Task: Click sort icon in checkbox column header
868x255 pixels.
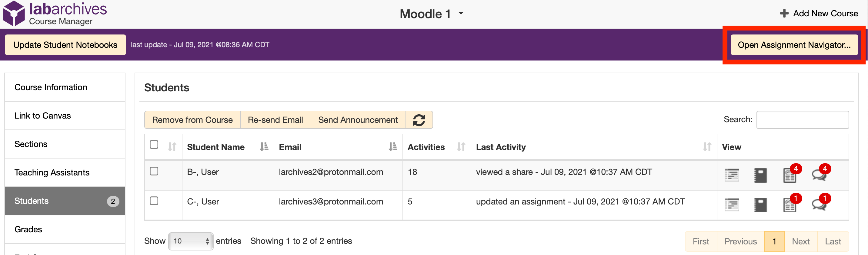Action: pos(172,147)
